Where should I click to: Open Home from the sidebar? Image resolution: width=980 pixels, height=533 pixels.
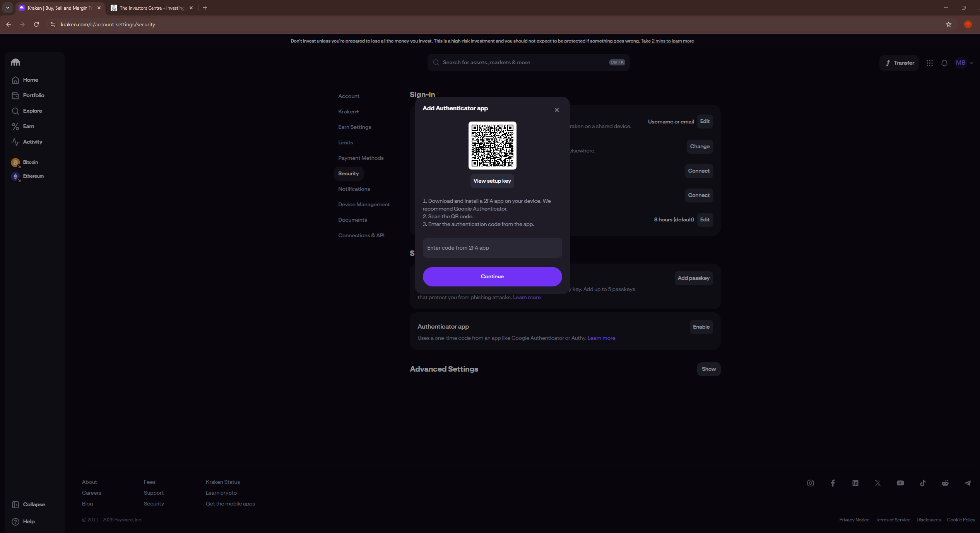click(x=25, y=80)
